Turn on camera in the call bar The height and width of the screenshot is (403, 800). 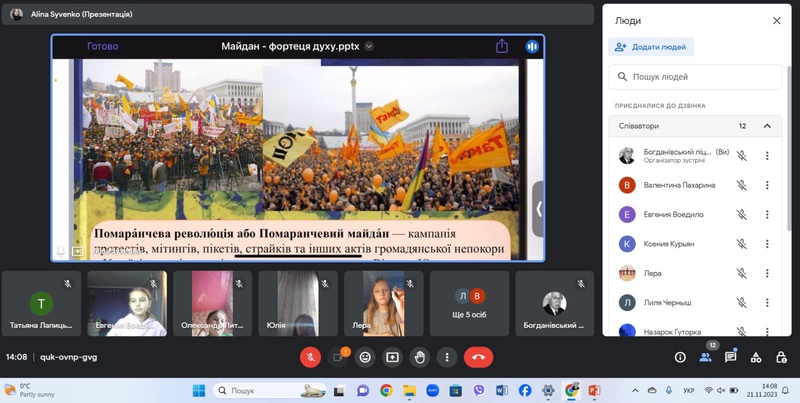[x=338, y=358]
